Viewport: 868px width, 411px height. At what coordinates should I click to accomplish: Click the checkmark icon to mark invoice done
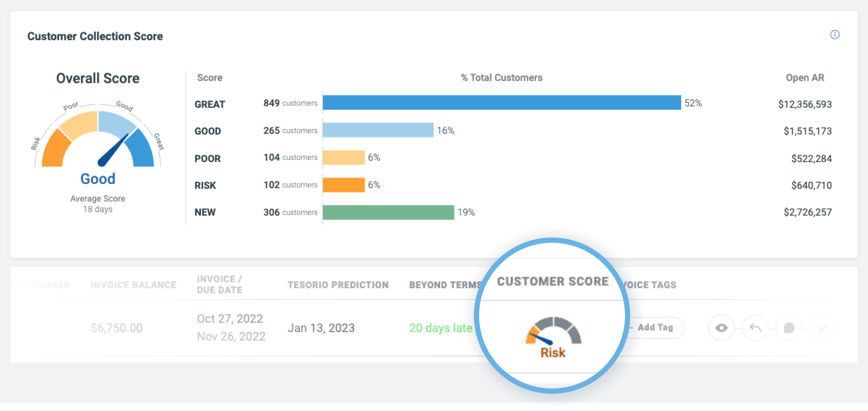(x=823, y=328)
